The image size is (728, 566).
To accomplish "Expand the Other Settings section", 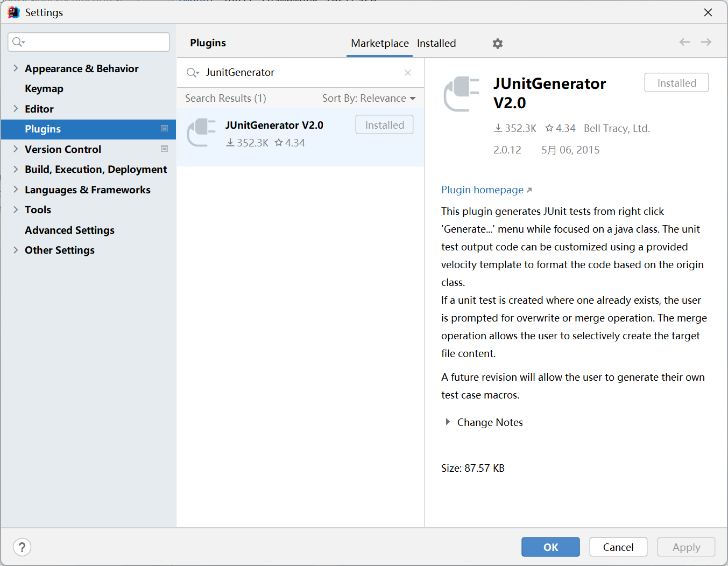I will pyautogui.click(x=16, y=250).
